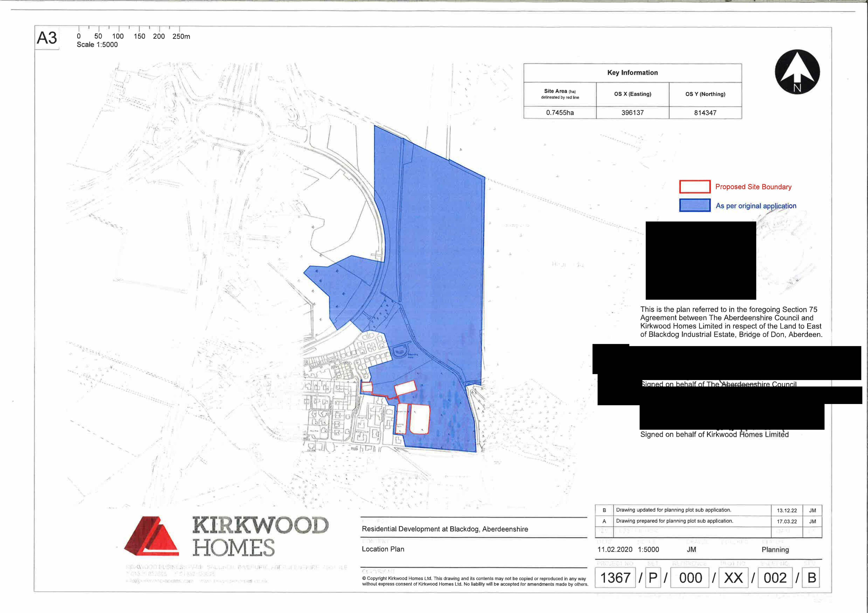Click the 'Residential Development at Blackdog, Aberdeenshire' title
Screen dimensions: 868x613
point(445,529)
